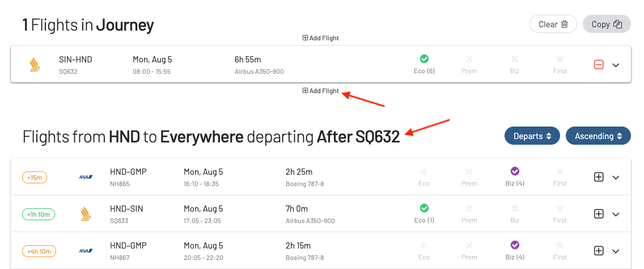Expand NH865 flight details chevron
This screenshot has width=644, height=269.
pyautogui.click(x=616, y=177)
